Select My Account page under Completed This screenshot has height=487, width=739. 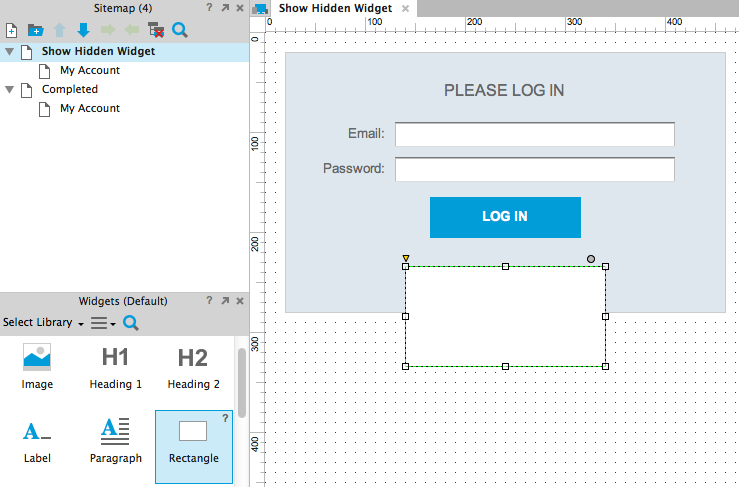89,108
